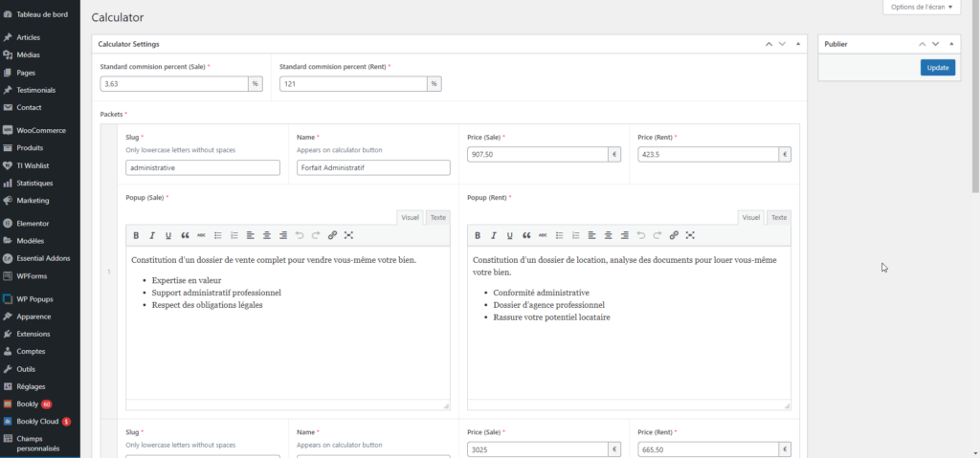Open fullscreen mode in Popup (Rent) editor

point(690,235)
